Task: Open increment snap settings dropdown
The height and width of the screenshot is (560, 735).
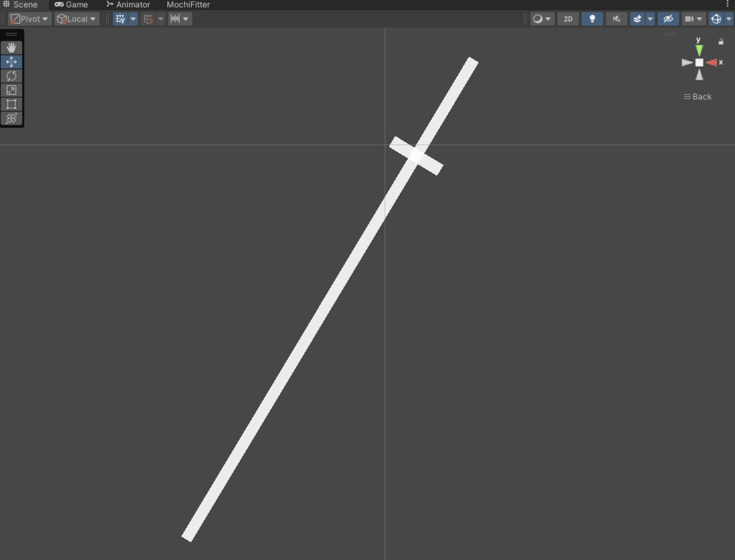Action: point(180,19)
